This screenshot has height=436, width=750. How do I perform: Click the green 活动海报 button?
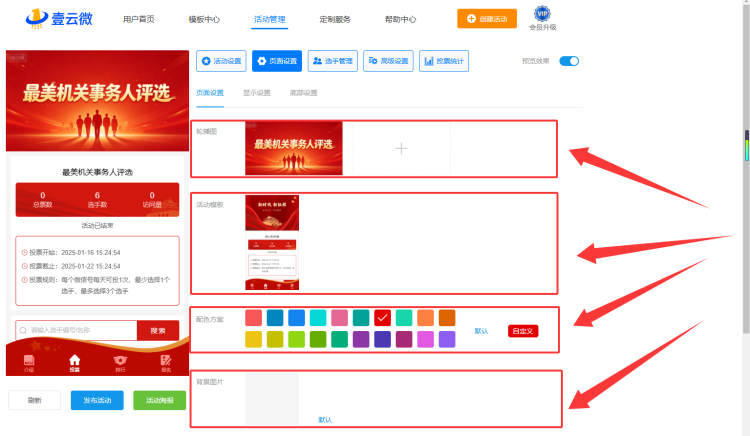pos(159,400)
